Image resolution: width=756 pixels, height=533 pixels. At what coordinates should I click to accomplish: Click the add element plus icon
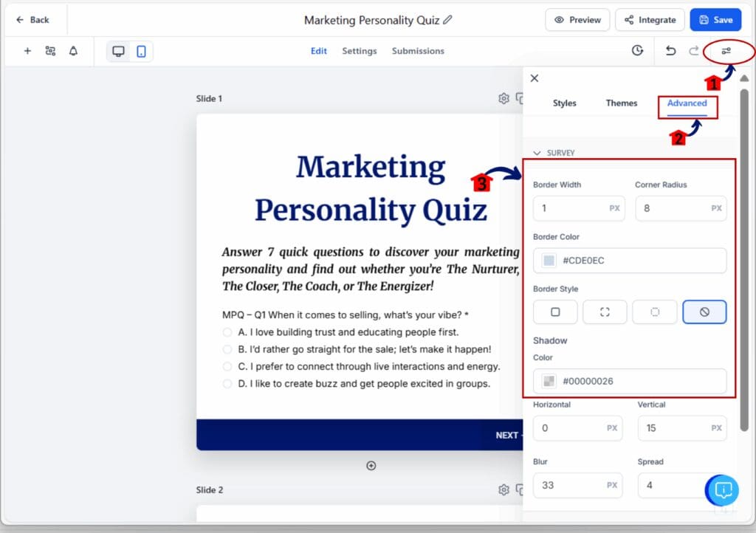[27, 51]
